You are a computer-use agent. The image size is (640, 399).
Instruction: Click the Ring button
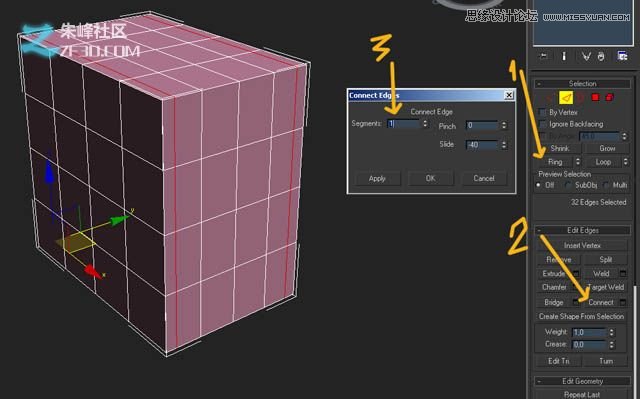(x=555, y=162)
